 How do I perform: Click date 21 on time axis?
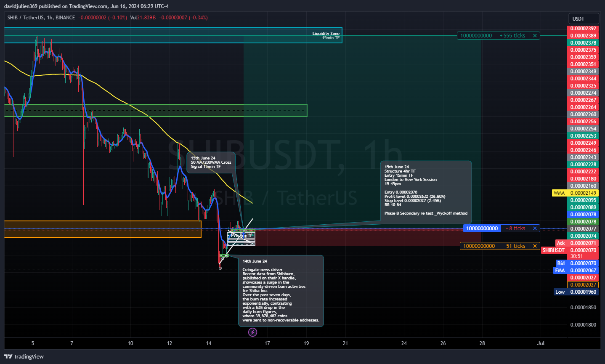[345, 343]
